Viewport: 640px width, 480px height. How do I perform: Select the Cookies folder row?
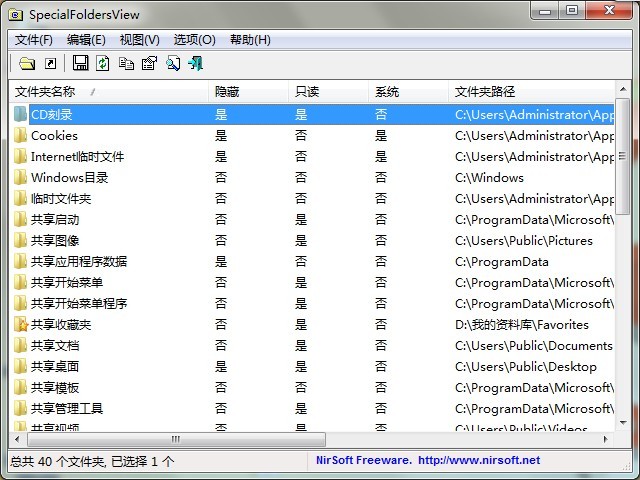coord(54,136)
